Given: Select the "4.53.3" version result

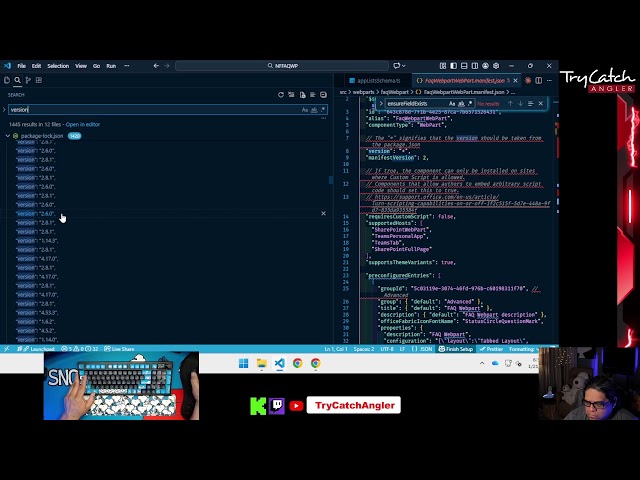Looking at the screenshot, I should point(37,313).
